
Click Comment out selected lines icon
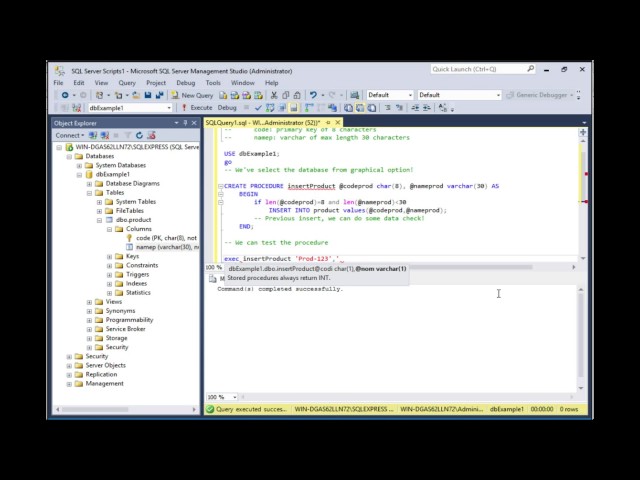click(387, 108)
